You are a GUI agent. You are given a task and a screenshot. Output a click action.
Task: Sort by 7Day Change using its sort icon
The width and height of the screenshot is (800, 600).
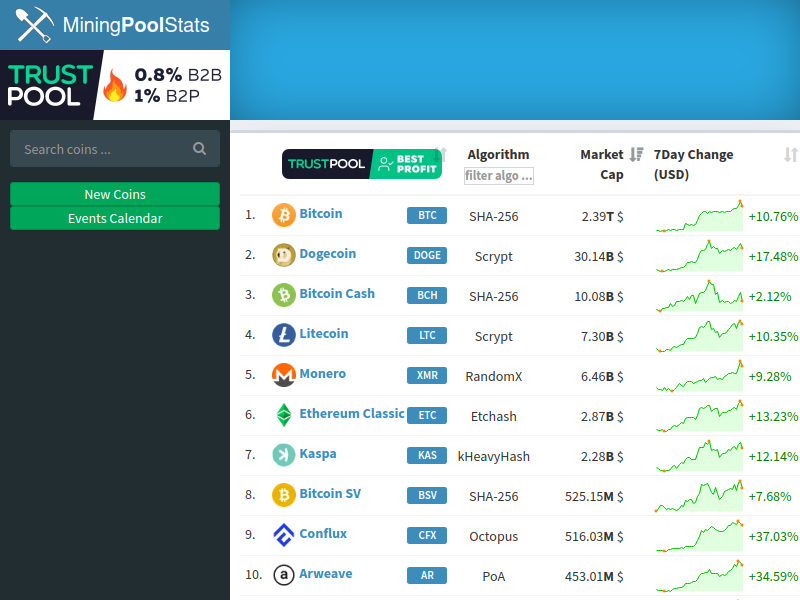point(790,155)
